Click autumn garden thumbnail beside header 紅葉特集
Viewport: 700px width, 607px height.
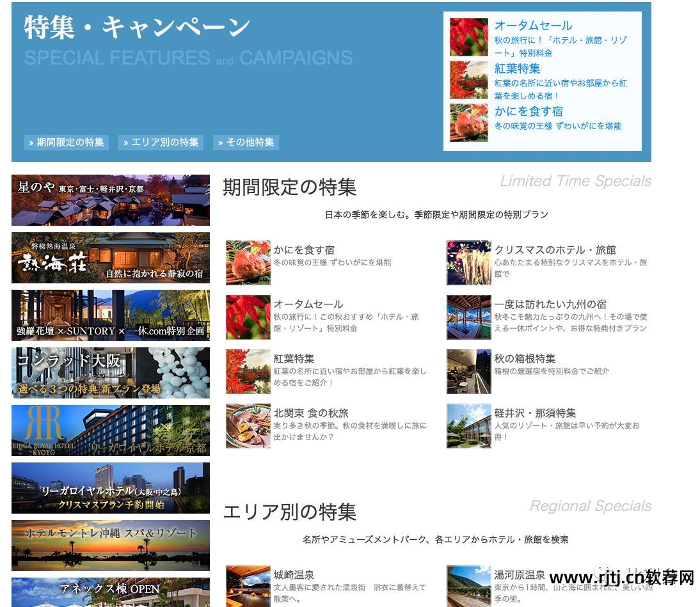(469, 80)
